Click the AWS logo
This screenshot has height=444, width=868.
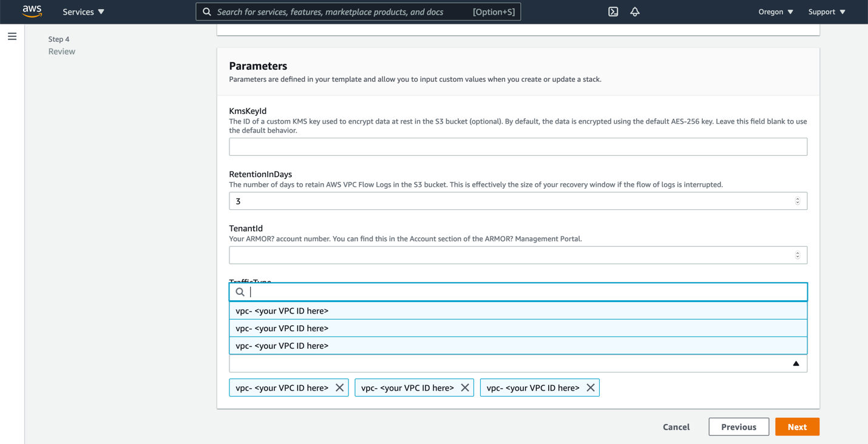(32, 12)
